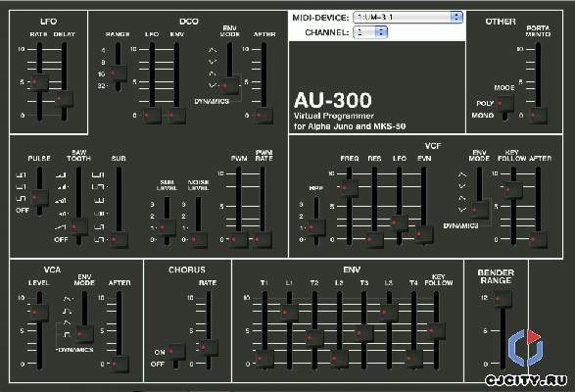Viewport: 575px width, 392px height.
Task: Click the LFO RATE slider knob
Action: coord(39,82)
